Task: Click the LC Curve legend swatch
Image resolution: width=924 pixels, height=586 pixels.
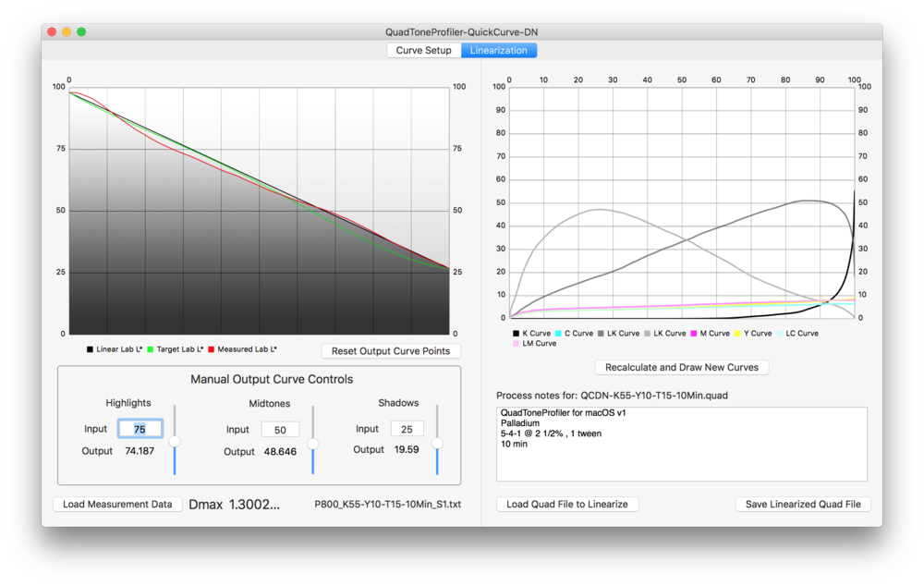Action: point(780,334)
